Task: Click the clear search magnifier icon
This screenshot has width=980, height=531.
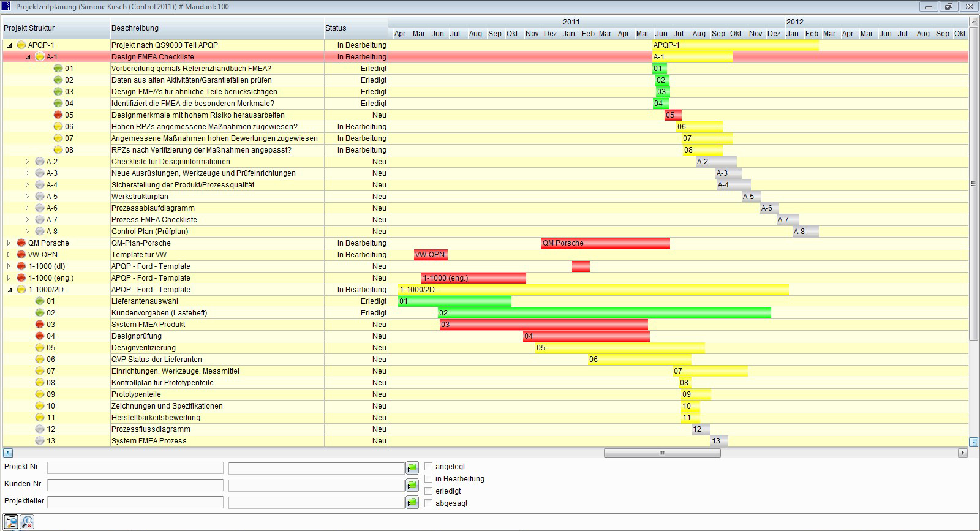Action: tap(27, 522)
